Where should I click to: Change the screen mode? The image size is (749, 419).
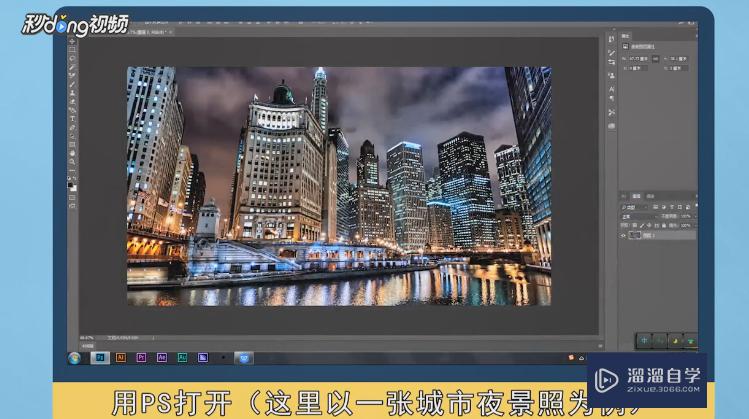(x=72, y=206)
